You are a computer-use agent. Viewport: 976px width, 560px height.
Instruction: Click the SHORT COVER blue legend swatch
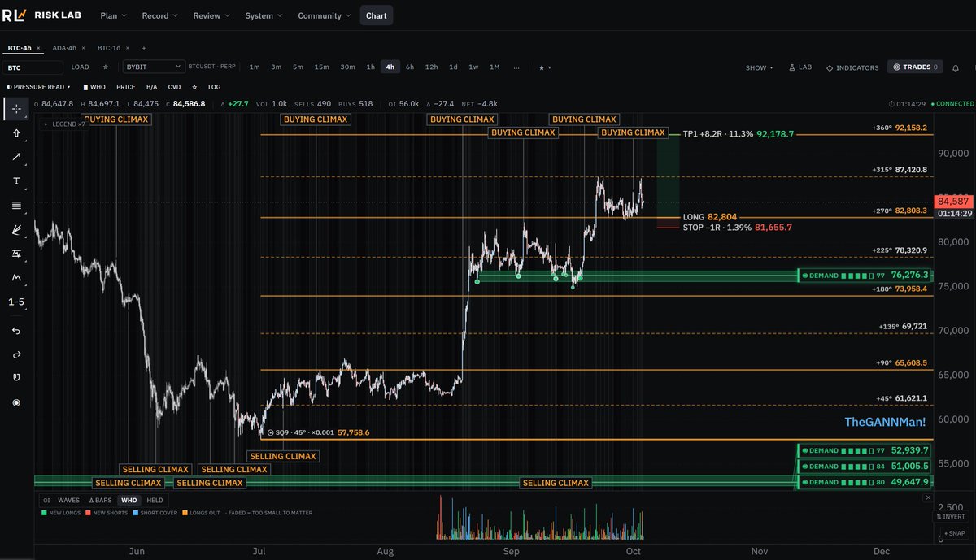136,513
